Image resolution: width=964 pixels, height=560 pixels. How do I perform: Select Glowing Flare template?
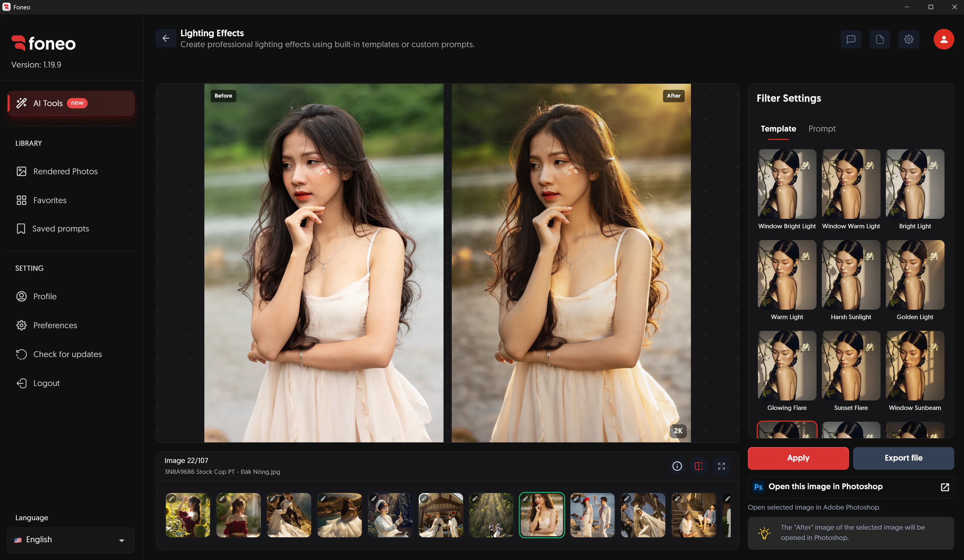pyautogui.click(x=787, y=366)
